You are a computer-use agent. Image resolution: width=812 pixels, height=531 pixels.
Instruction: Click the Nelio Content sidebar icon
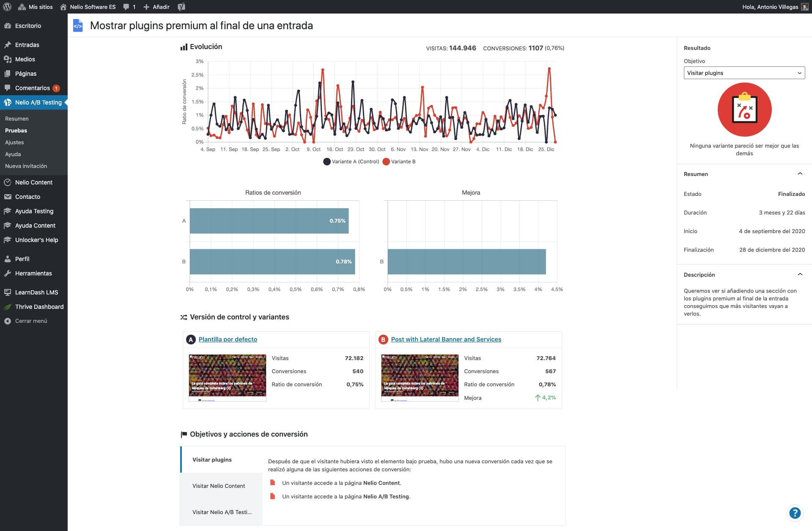point(8,182)
